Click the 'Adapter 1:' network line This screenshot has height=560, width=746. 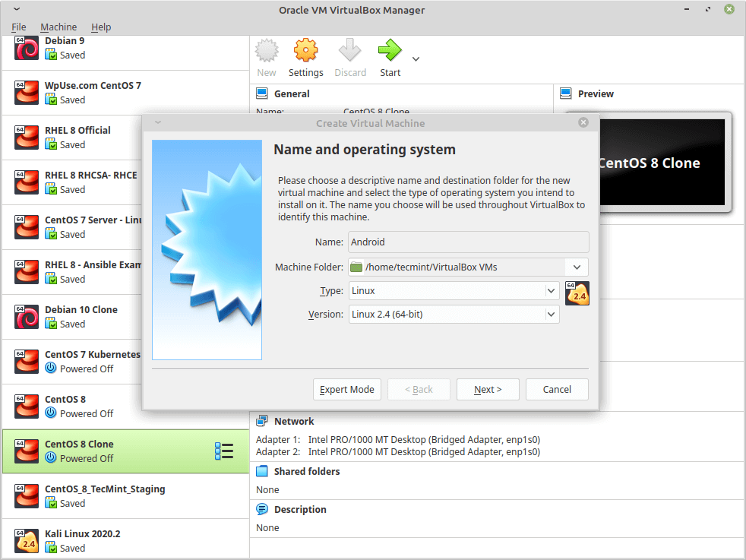398,440
